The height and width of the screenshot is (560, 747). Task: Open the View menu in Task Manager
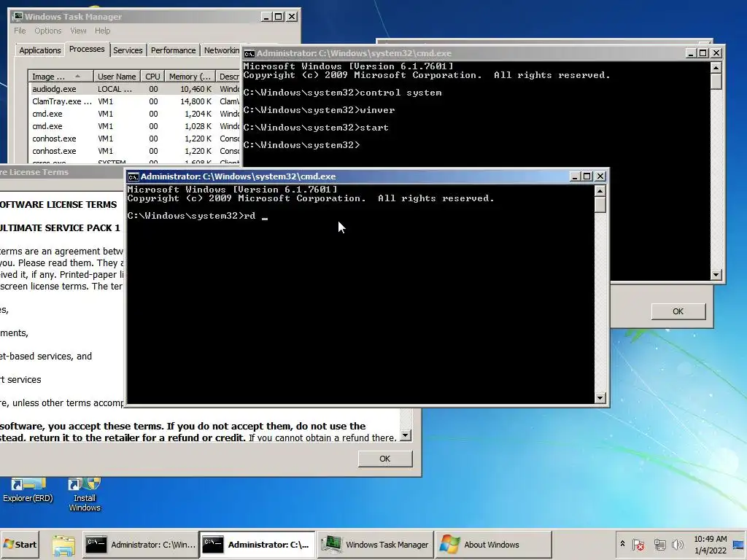click(78, 31)
